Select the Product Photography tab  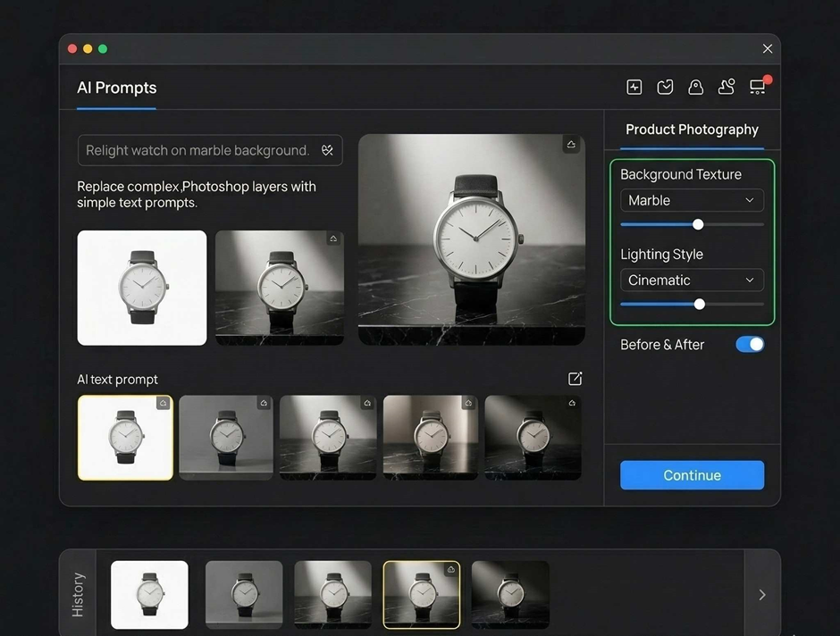(692, 130)
